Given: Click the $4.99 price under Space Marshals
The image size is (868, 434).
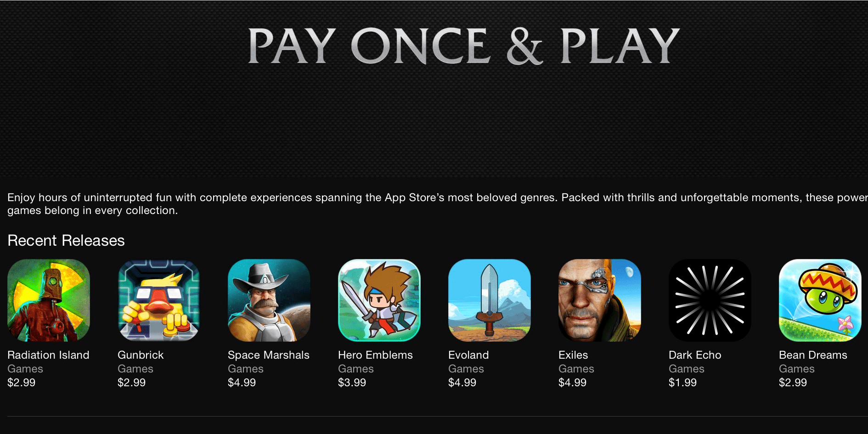Looking at the screenshot, I should (242, 383).
